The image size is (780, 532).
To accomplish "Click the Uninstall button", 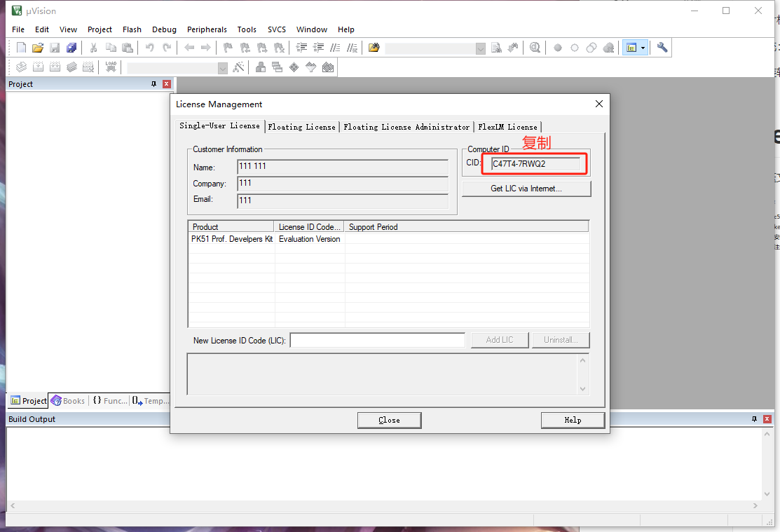I will (561, 340).
